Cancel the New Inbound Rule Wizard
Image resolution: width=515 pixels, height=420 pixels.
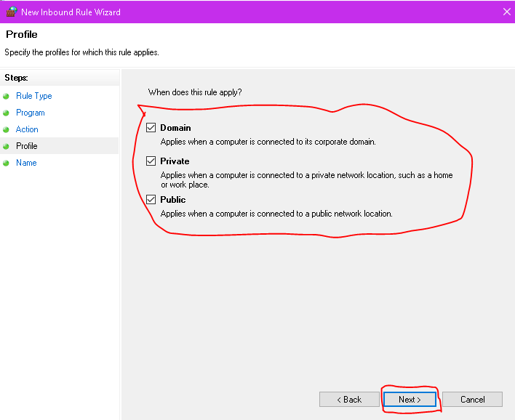(x=472, y=400)
